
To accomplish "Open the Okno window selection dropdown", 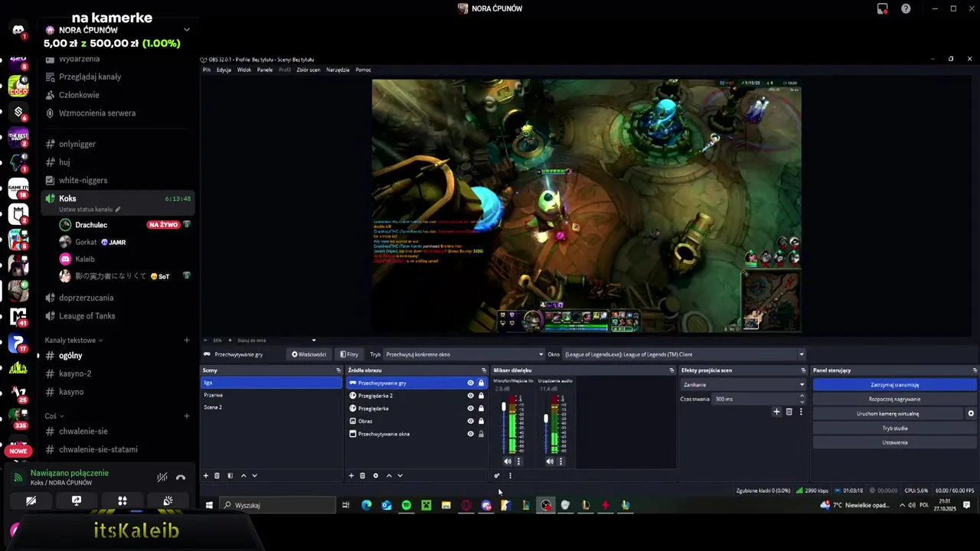I will [x=684, y=354].
